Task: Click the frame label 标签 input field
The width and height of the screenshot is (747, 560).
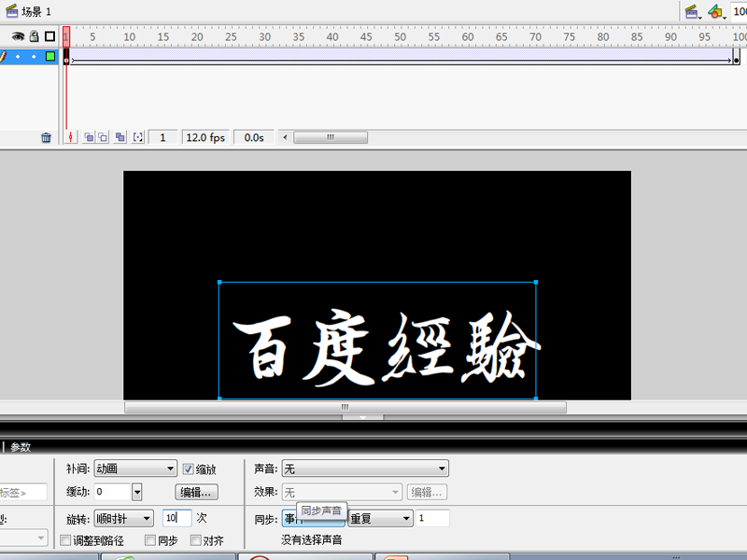Action: click(22, 493)
